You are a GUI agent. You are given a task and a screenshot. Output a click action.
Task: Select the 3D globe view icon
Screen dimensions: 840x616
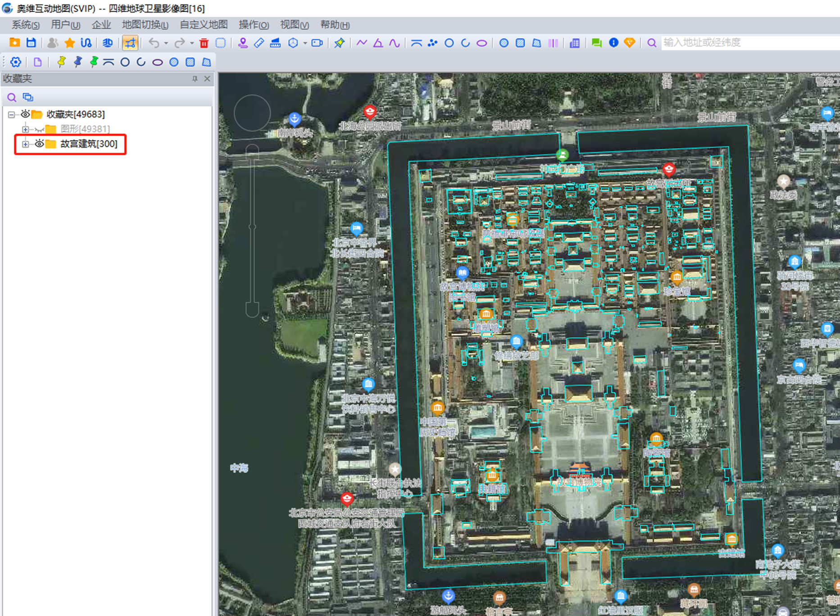coord(107,43)
